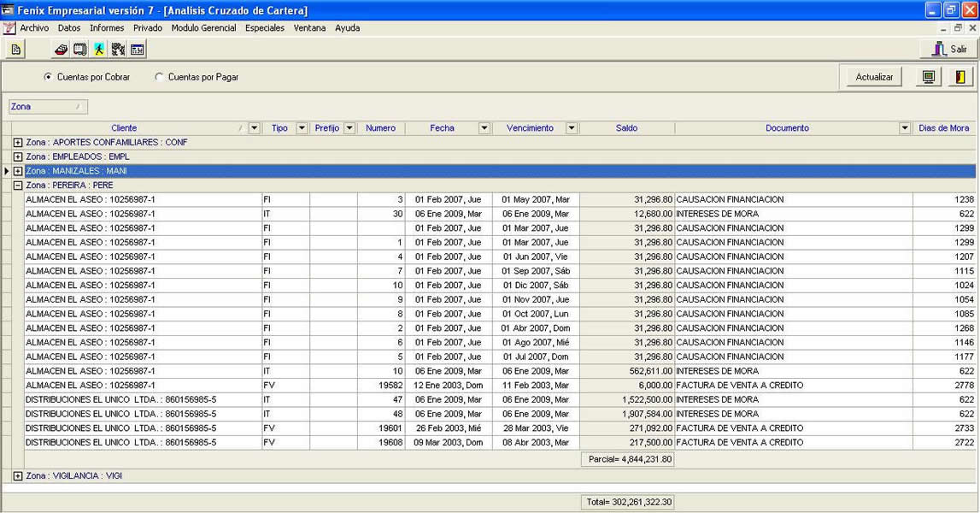Select the vencimiento cell 01 Dic 2007, Sáb
Image resolution: width=980 pixels, height=513 pixels.
point(537,286)
